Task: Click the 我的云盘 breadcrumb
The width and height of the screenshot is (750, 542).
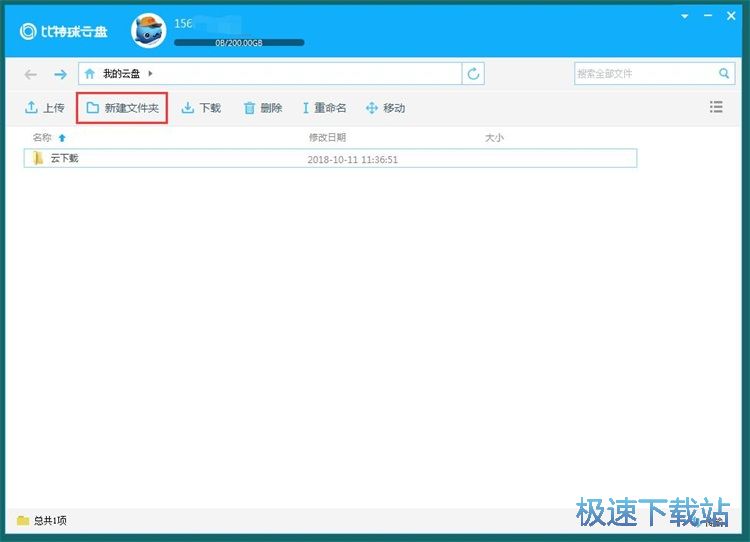Action: pyautogui.click(x=121, y=74)
